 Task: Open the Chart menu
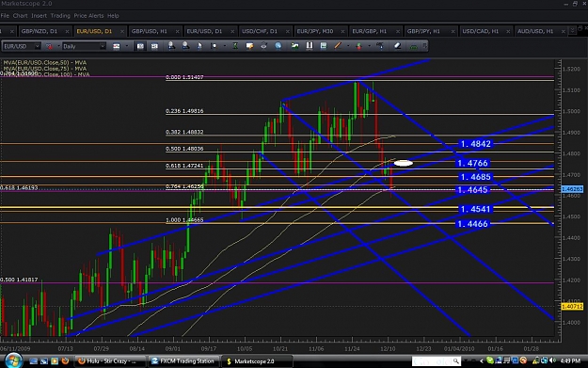point(20,16)
